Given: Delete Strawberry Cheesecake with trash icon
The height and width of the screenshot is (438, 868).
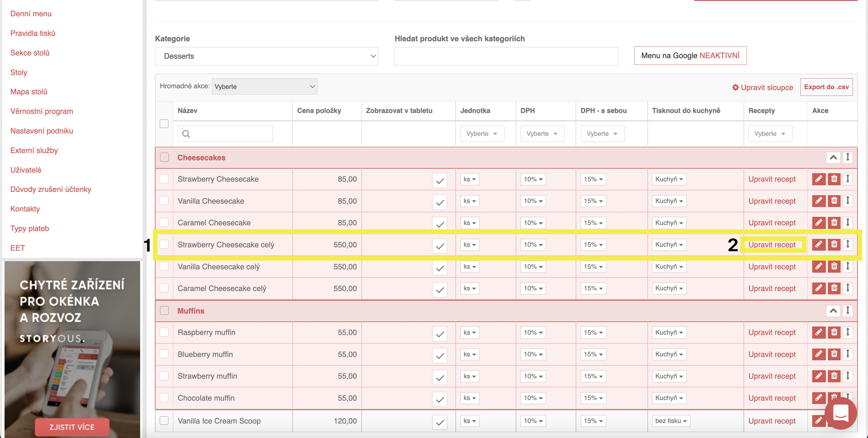Looking at the screenshot, I should click(834, 179).
